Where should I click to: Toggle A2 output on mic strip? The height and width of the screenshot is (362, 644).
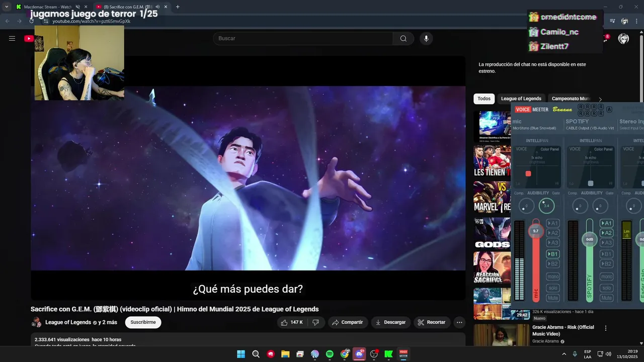[x=552, y=233]
